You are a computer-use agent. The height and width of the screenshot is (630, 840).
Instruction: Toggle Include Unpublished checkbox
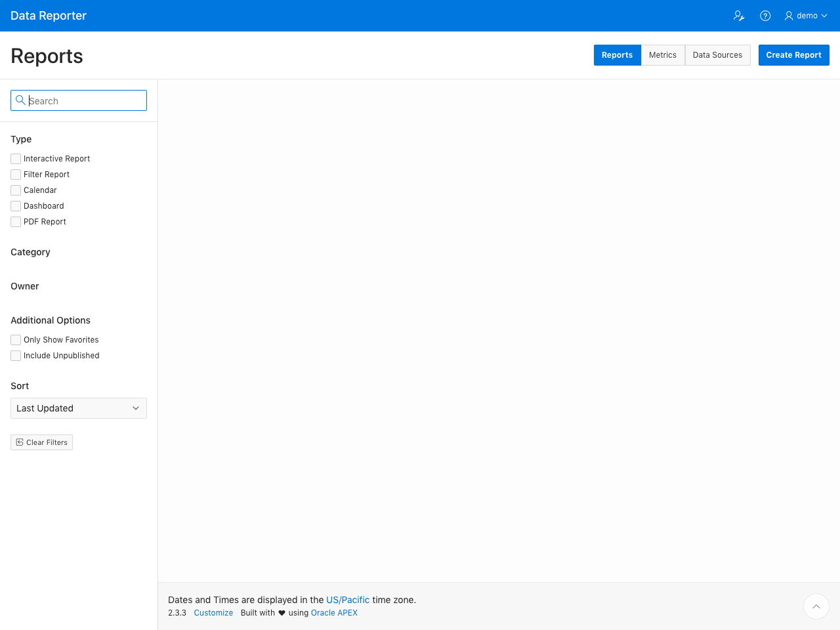tap(16, 356)
